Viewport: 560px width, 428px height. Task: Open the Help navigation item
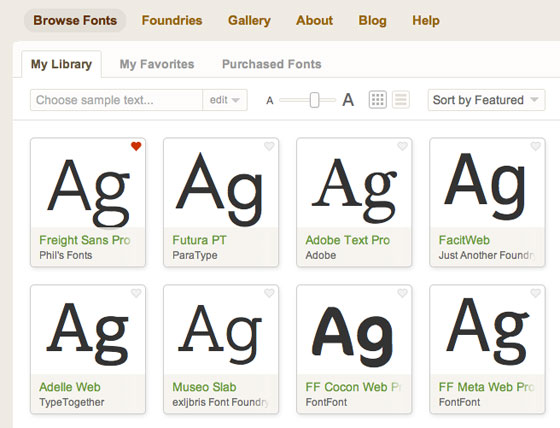coord(426,20)
